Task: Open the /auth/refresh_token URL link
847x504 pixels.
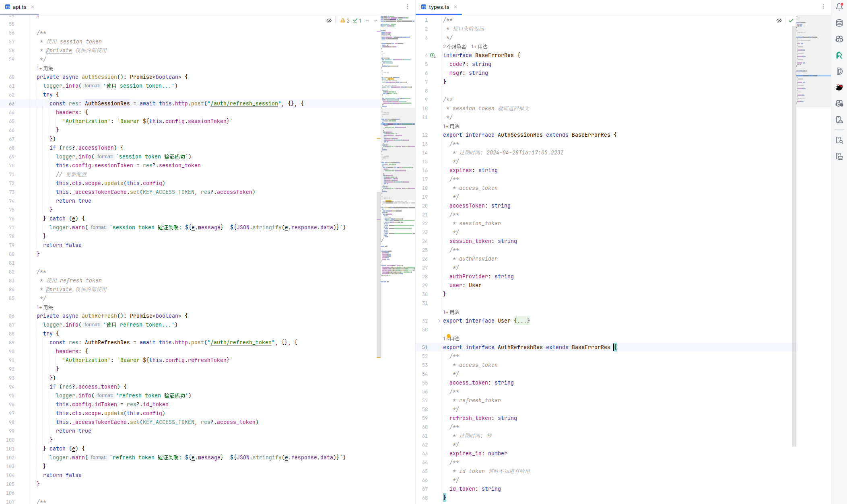Action: click(241, 342)
